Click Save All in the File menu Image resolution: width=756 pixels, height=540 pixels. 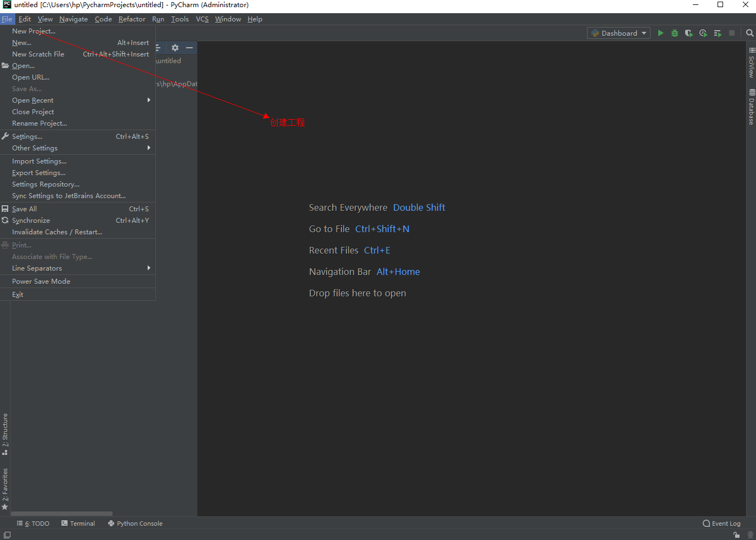click(78, 209)
